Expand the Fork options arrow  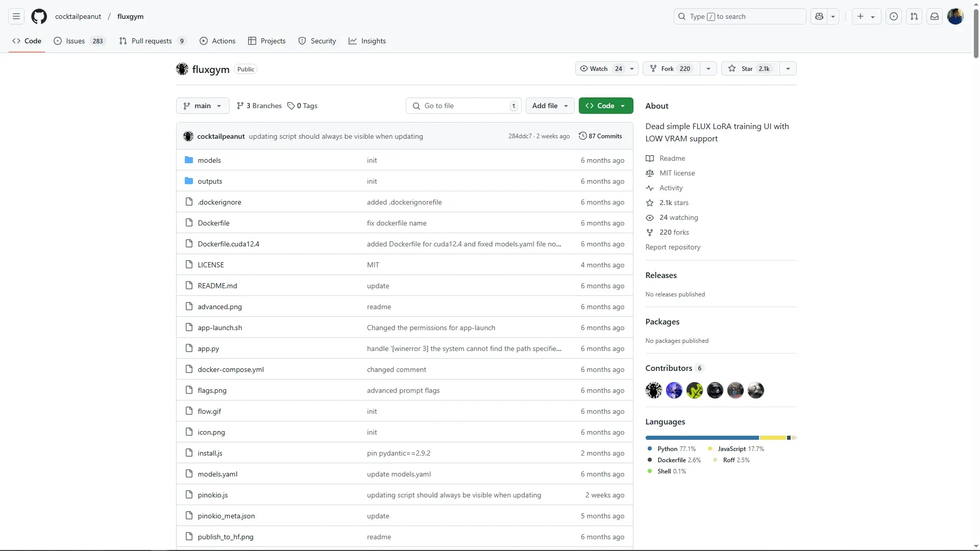tap(708, 68)
